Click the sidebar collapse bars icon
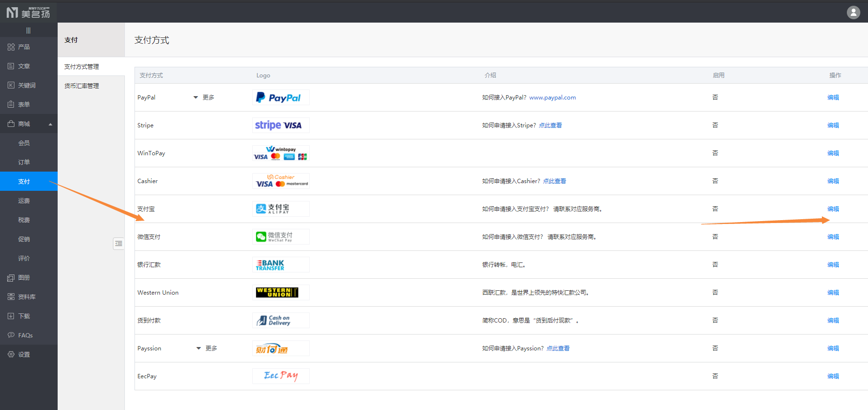The height and width of the screenshot is (410, 868). point(28,30)
